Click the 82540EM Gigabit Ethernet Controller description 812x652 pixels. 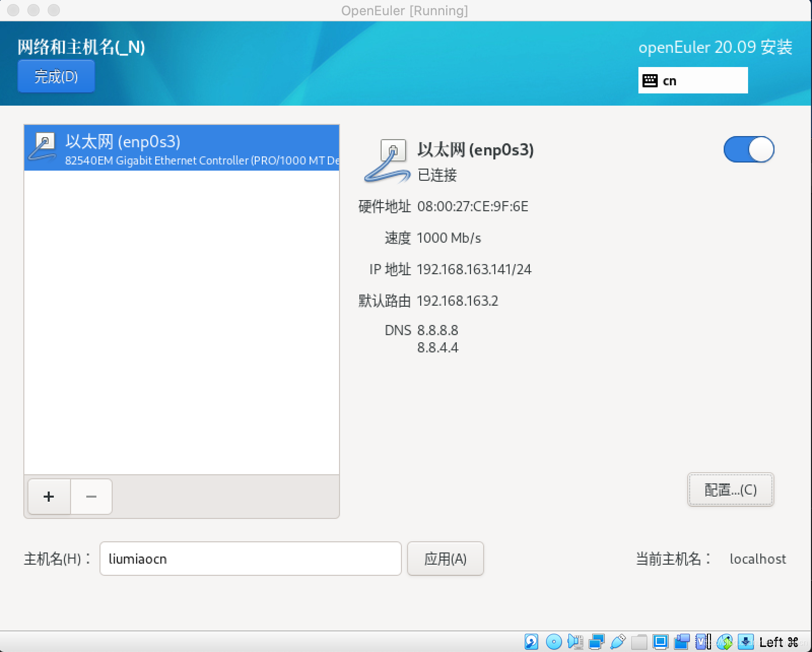coord(202,160)
